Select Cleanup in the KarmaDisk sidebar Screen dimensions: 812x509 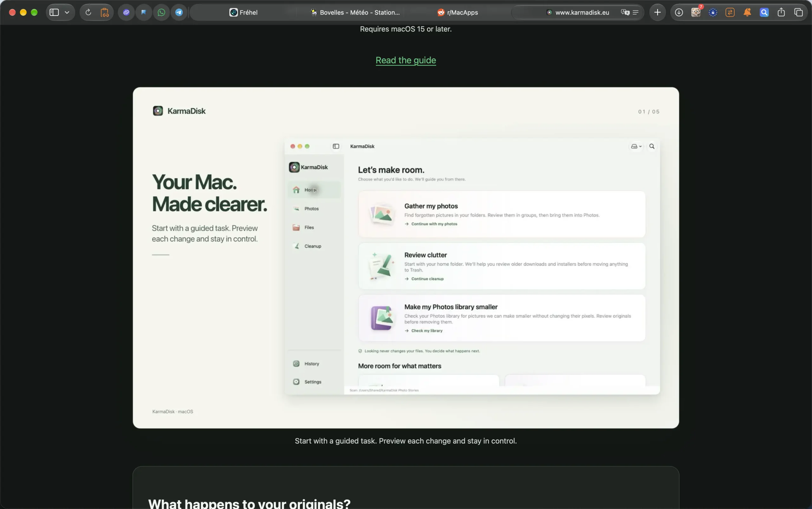[x=314, y=246]
